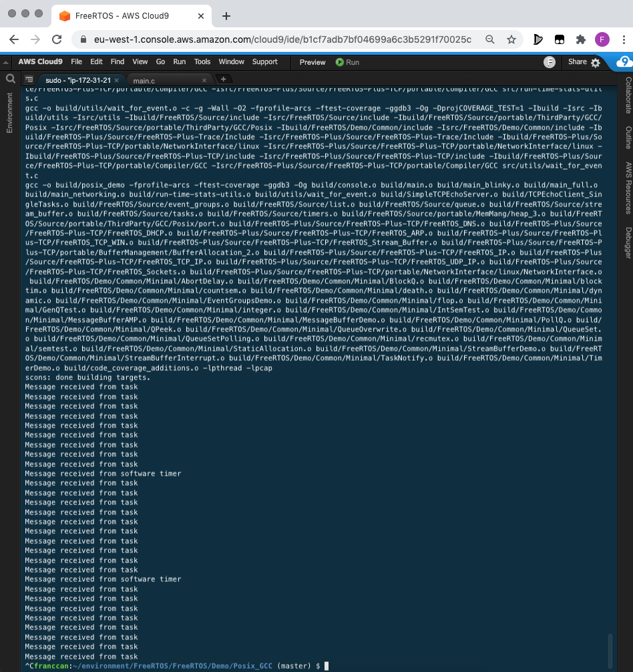Viewport: 633px width, 672px height.
Task: Open the Go menu
Action: pos(161,61)
